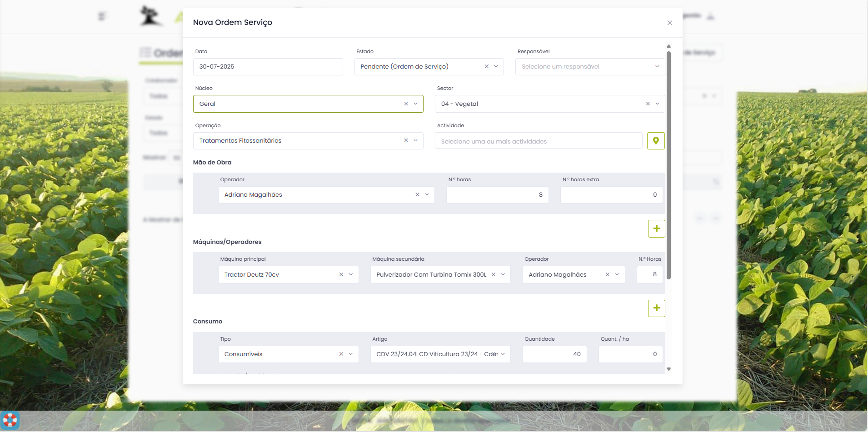Clear the Núcleo Geral selection
This screenshot has width=868, height=432.
(406, 104)
